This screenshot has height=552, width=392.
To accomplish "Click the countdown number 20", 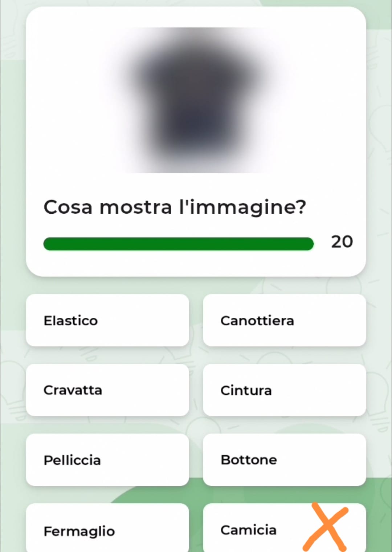I will click(x=342, y=242).
